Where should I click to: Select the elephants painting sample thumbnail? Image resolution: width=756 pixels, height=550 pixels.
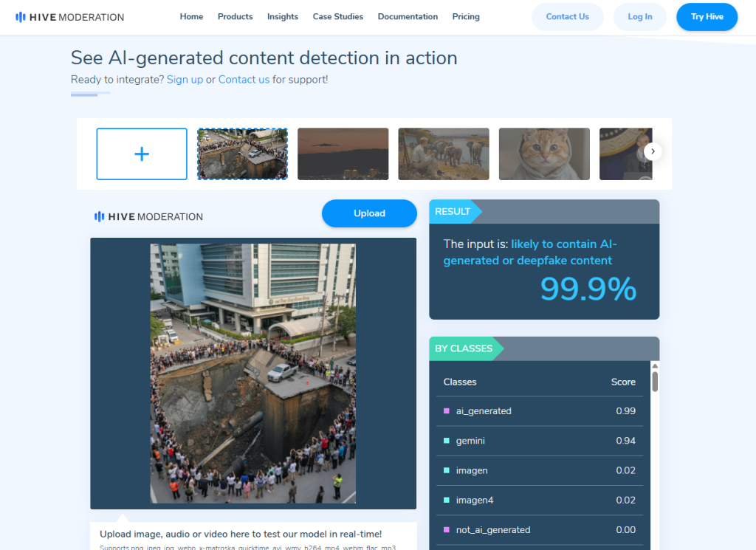point(444,154)
